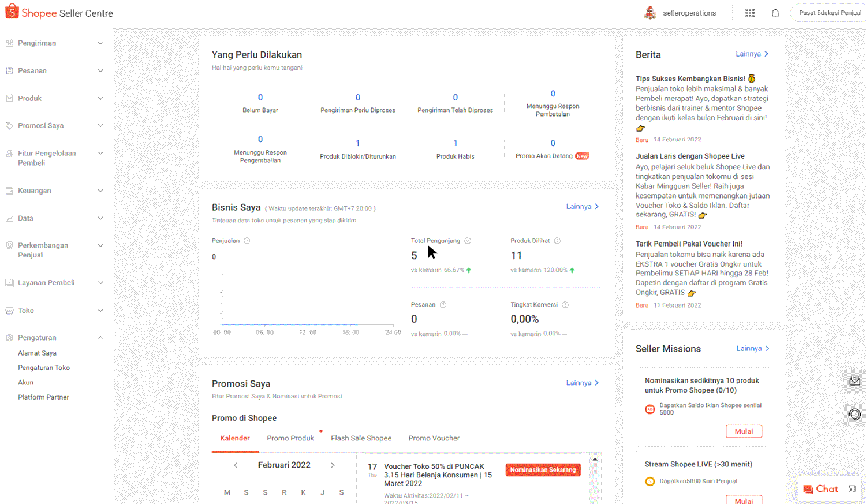Click the info icon beside Tingkat Konversi
This screenshot has height=504, width=866.
(565, 305)
